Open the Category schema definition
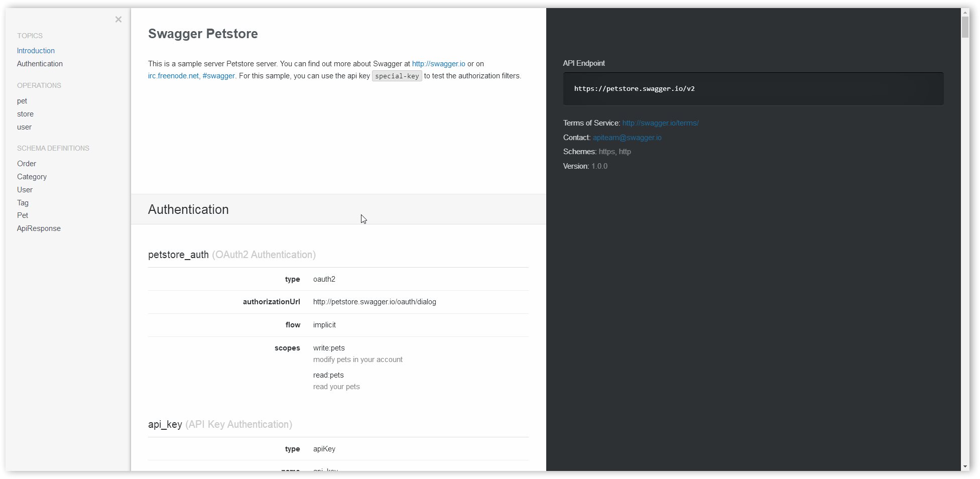980x479 pixels. 32,177
